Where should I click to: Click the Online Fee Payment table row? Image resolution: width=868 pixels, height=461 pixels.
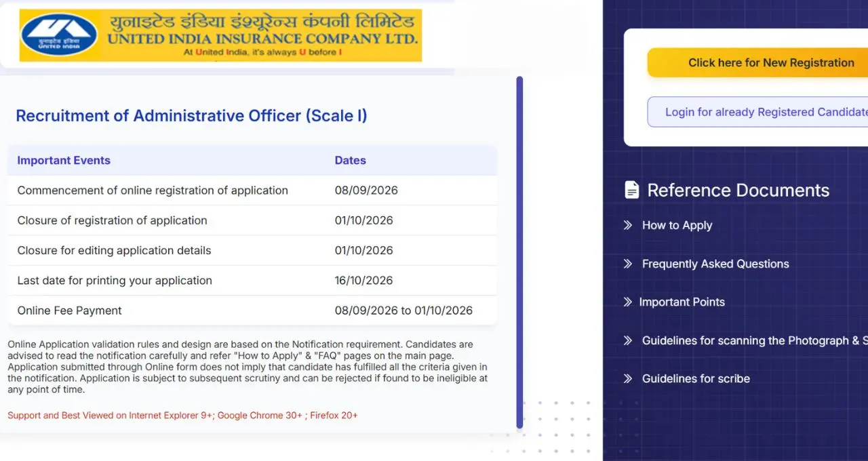pos(252,310)
